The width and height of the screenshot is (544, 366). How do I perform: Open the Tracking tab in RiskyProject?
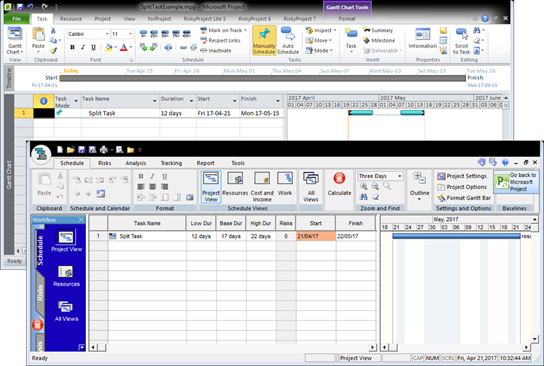point(171,163)
